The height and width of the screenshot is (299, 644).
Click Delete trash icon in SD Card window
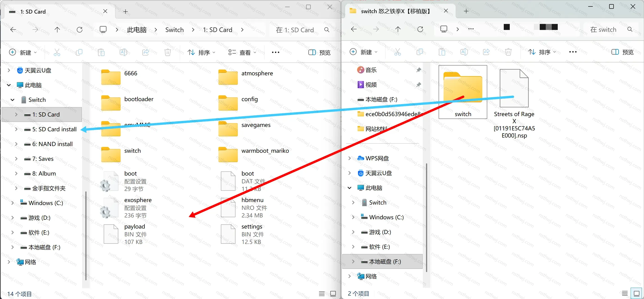[167, 53]
